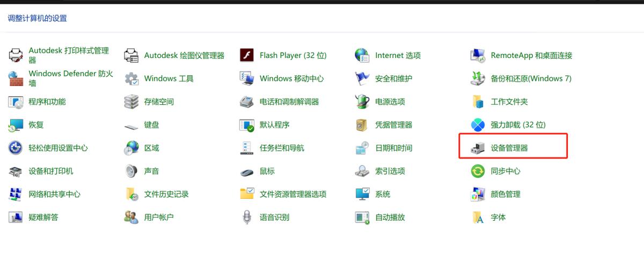Click the 鼠标 icon
The height and width of the screenshot is (267, 644).
point(247,171)
